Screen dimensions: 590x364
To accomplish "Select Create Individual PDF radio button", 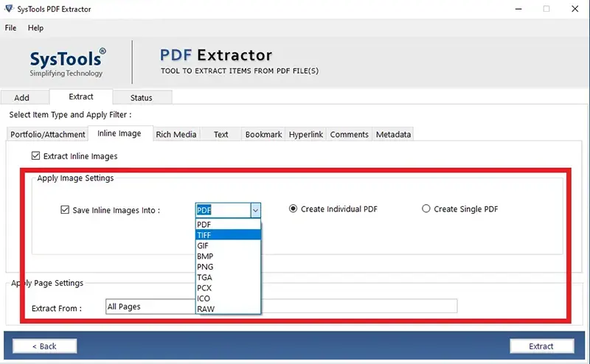I will pos(293,209).
